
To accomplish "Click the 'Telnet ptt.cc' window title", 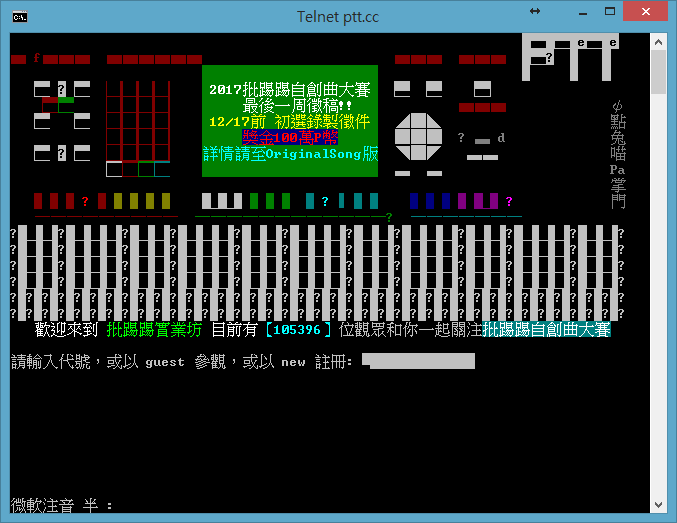I will 338,17.
